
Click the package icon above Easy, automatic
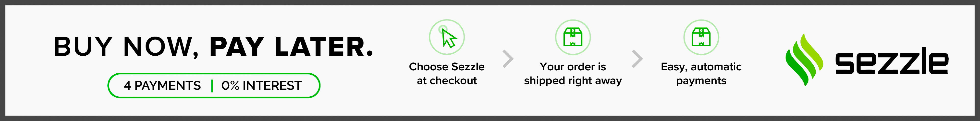tap(701, 37)
